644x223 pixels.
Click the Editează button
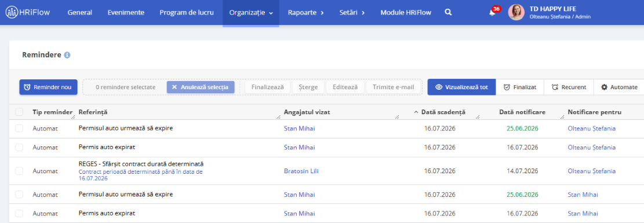click(345, 87)
